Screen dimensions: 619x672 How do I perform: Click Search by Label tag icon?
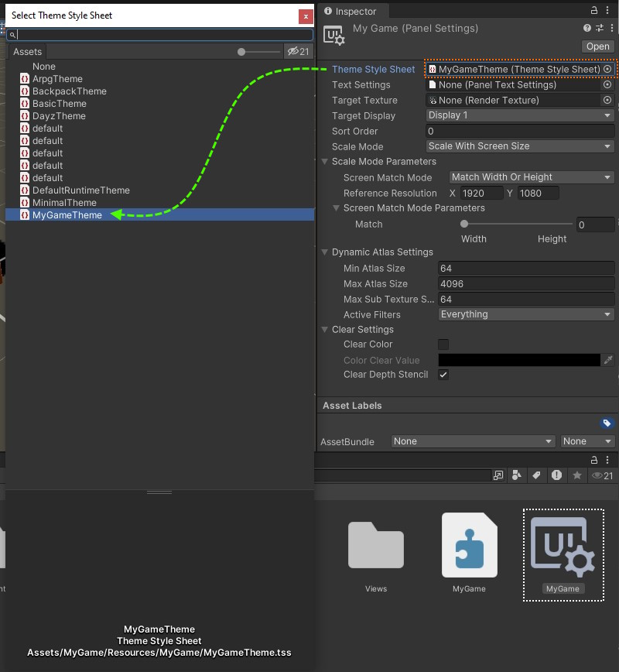pyautogui.click(x=537, y=475)
